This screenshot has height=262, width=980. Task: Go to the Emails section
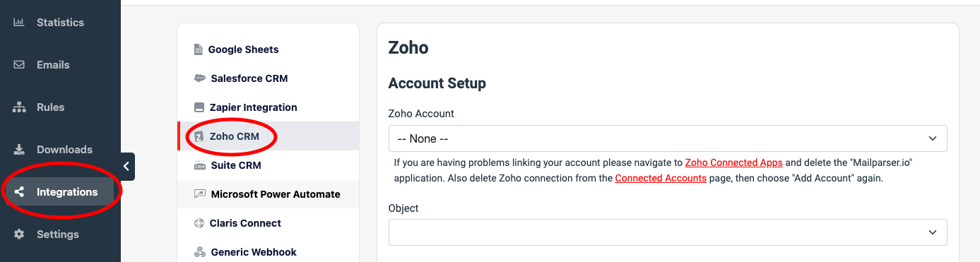click(53, 65)
